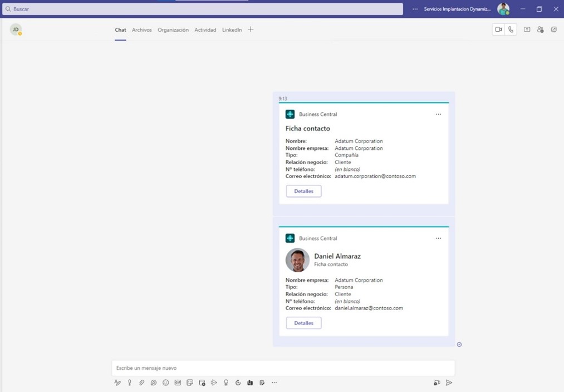Set message delivery options exclamation icon
The image size is (564, 392).
pyautogui.click(x=130, y=383)
